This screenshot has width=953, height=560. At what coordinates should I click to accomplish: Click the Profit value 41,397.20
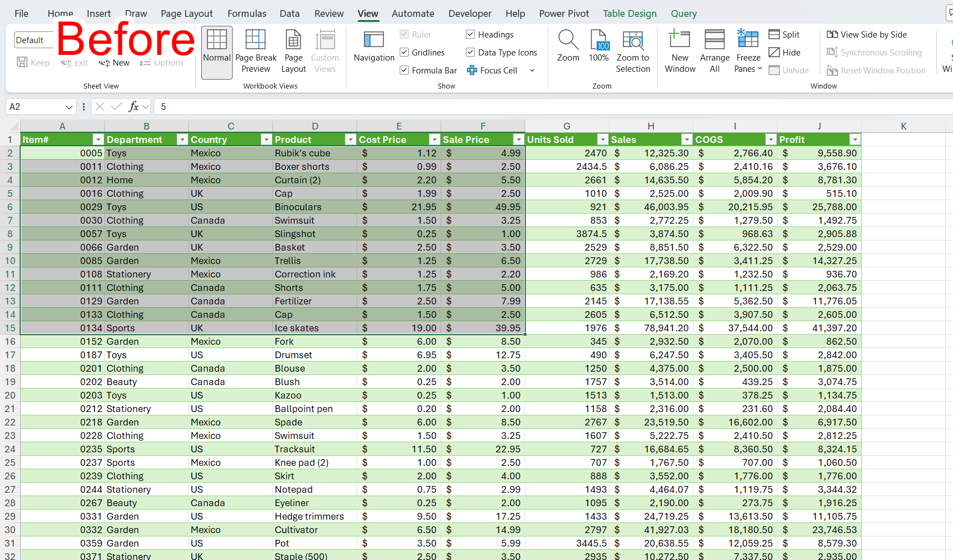click(819, 328)
